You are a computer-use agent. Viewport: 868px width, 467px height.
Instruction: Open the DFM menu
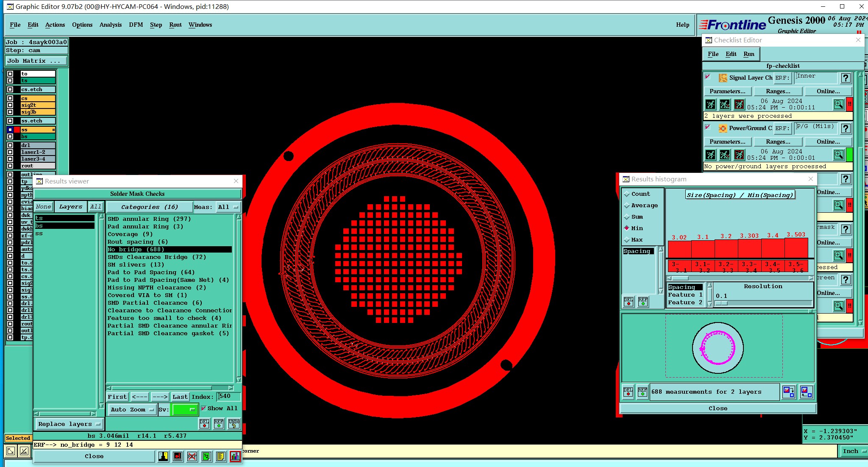pos(136,25)
